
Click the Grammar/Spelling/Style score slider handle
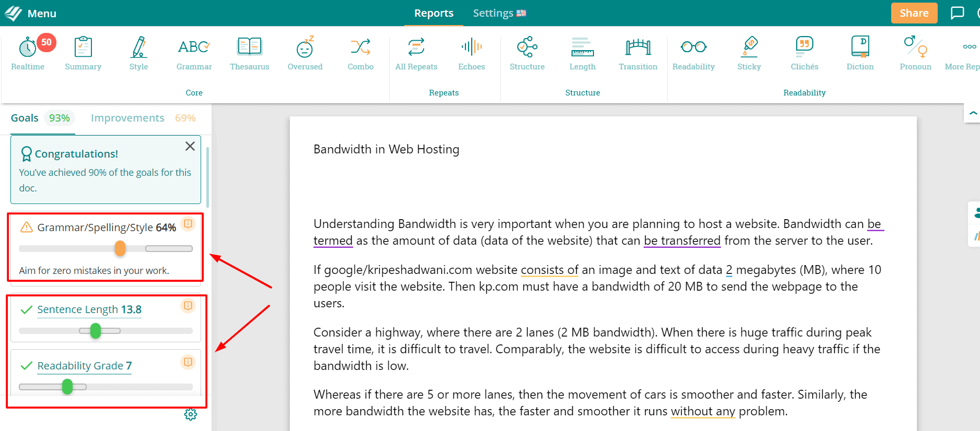coord(120,248)
